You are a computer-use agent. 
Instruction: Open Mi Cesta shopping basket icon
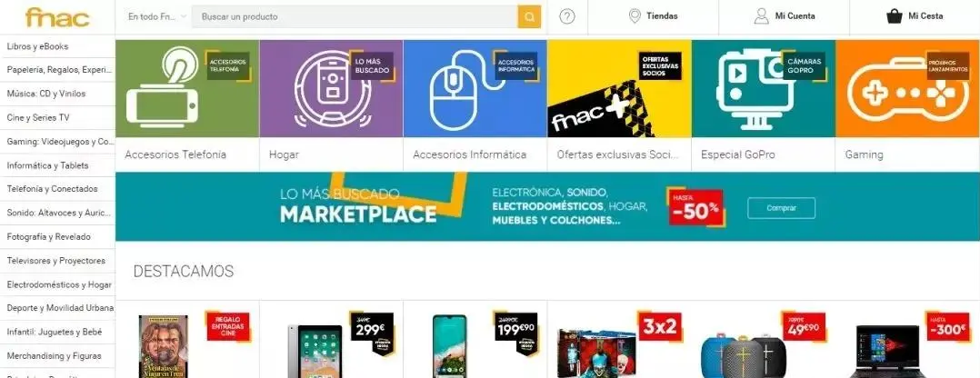click(895, 16)
